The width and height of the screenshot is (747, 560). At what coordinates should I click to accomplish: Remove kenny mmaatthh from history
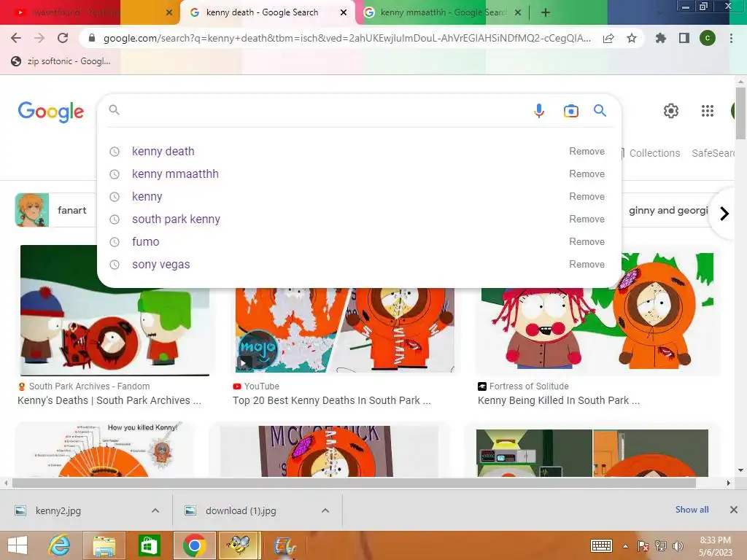(587, 174)
